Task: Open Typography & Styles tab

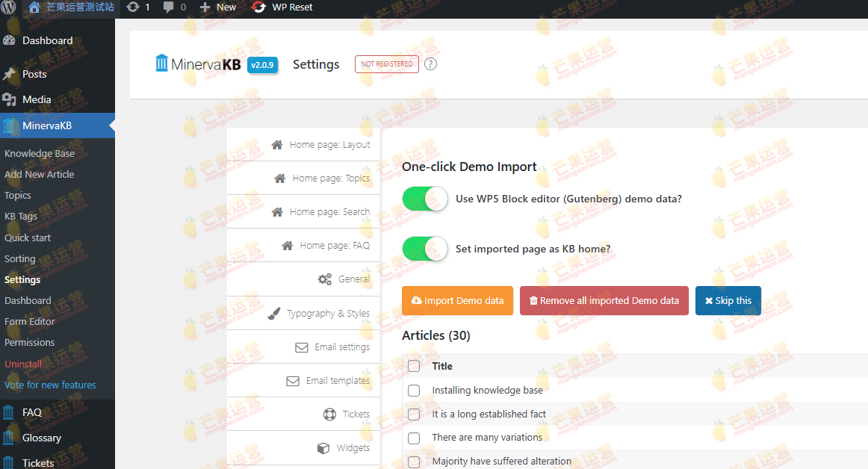Action: pos(303,314)
